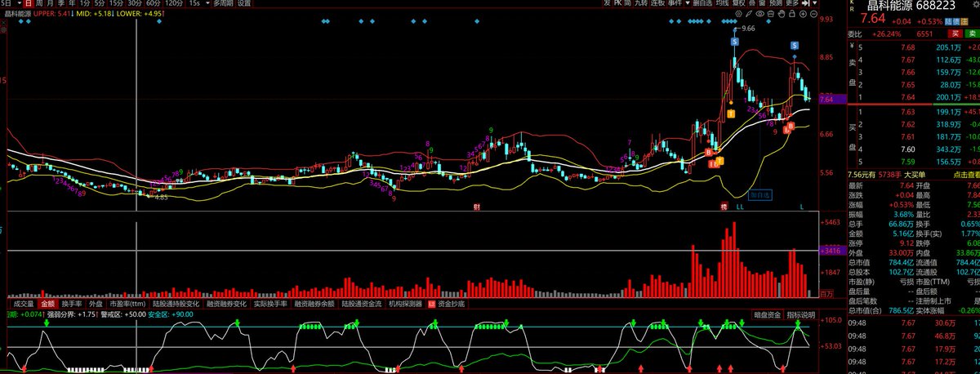The width and height of the screenshot is (980, 374).
Task: Switch to 成交量 volume indicator tab
Action: point(23,303)
